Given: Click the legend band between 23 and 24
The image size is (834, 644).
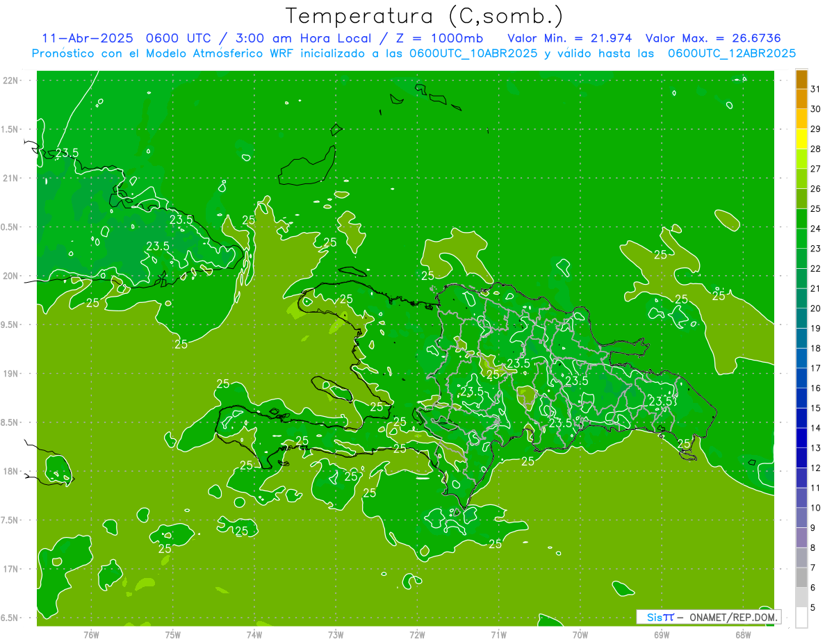Looking at the screenshot, I should (801, 238).
